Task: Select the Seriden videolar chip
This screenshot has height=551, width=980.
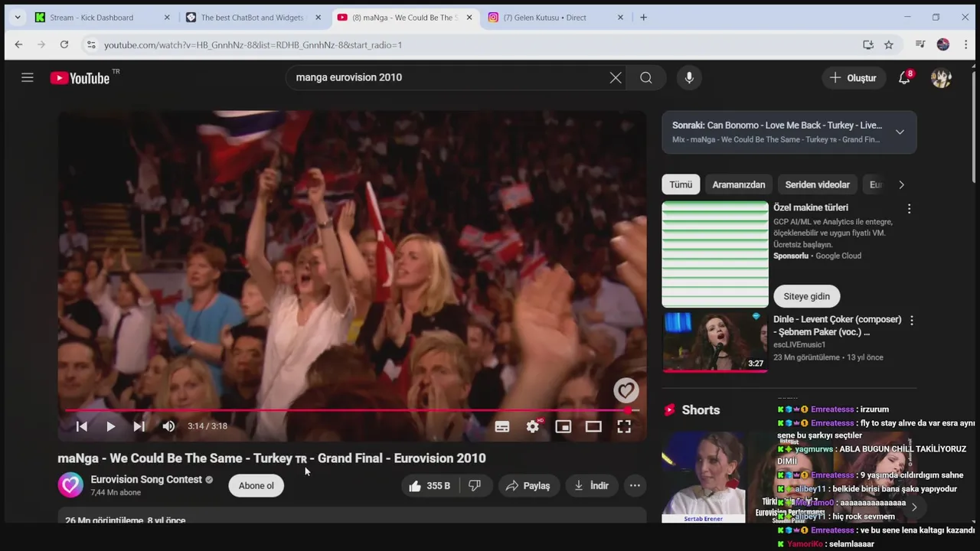Action: tap(817, 184)
